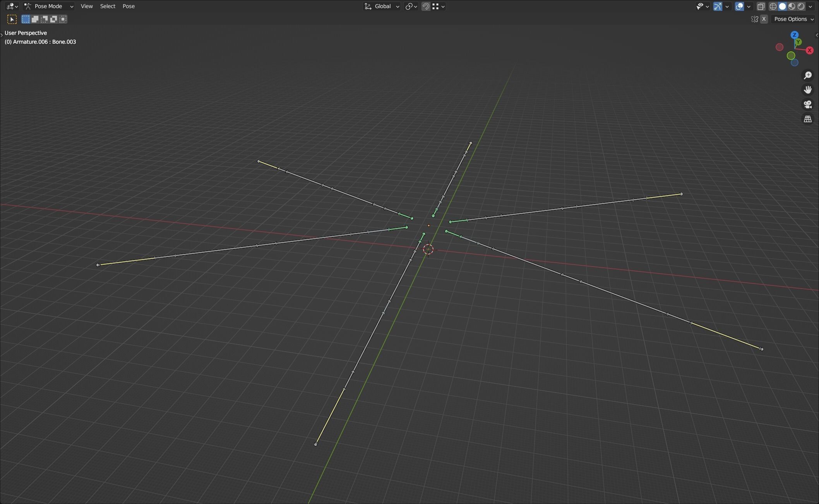Select material preview shading mode

coord(792,6)
